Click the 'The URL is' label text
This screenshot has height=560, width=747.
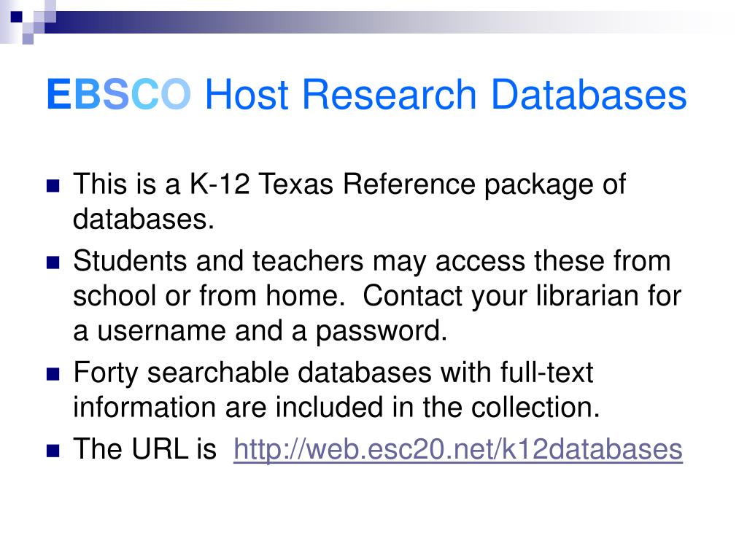point(145,449)
